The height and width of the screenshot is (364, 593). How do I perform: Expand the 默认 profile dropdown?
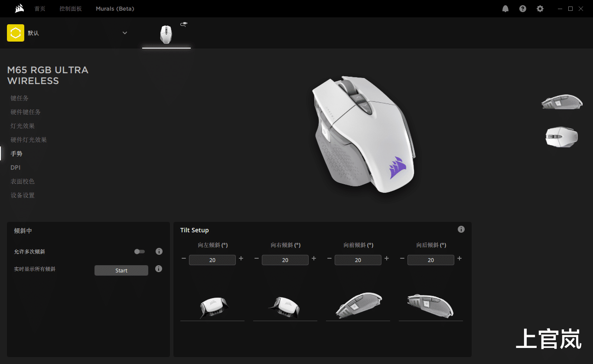coord(125,33)
